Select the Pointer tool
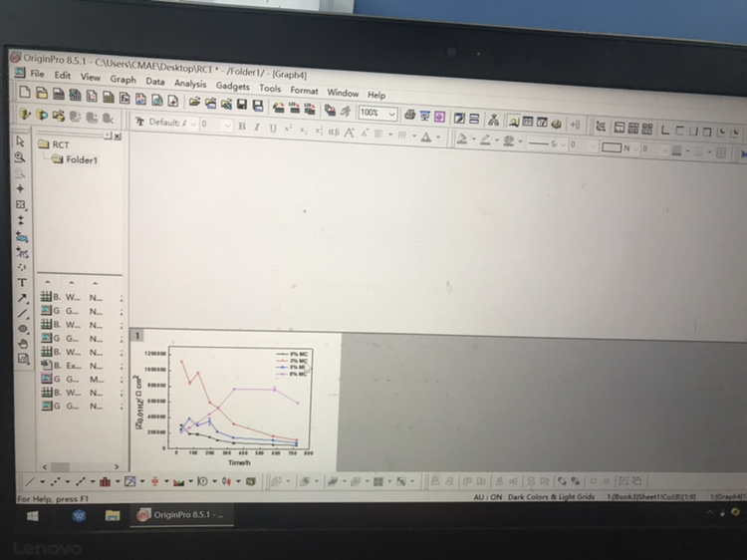 coord(20,141)
